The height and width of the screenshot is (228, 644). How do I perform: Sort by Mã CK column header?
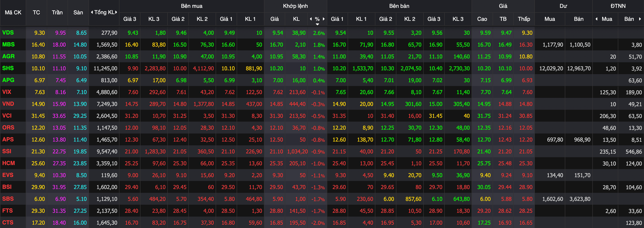(13, 13)
